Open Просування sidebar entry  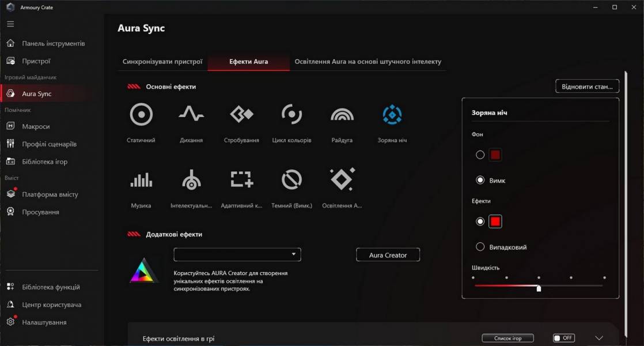pos(41,212)
